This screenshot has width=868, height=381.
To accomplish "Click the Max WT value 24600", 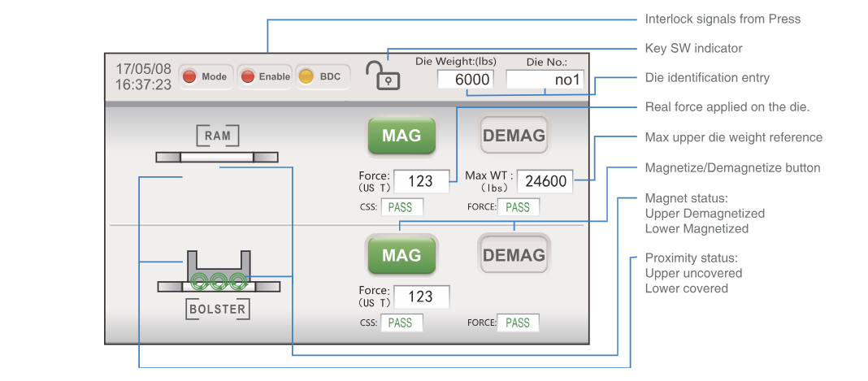I will 545,181.
